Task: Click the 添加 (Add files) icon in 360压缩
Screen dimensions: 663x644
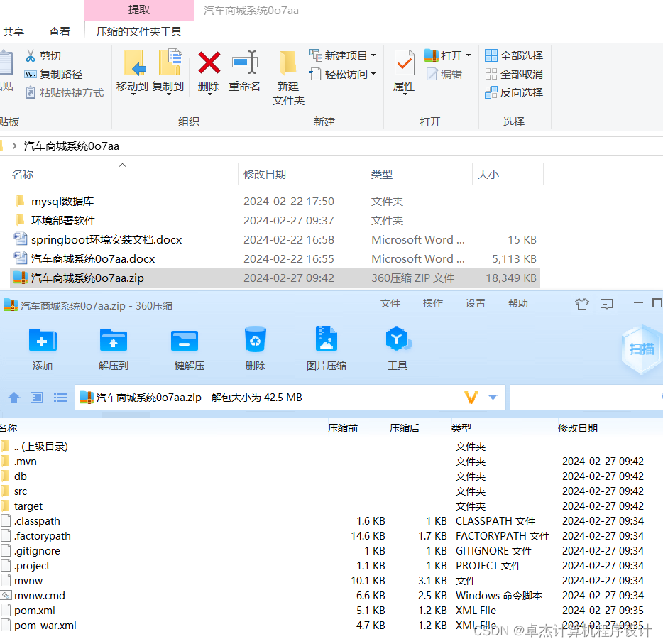Action: pyautogui.click(x=43, y=347)
